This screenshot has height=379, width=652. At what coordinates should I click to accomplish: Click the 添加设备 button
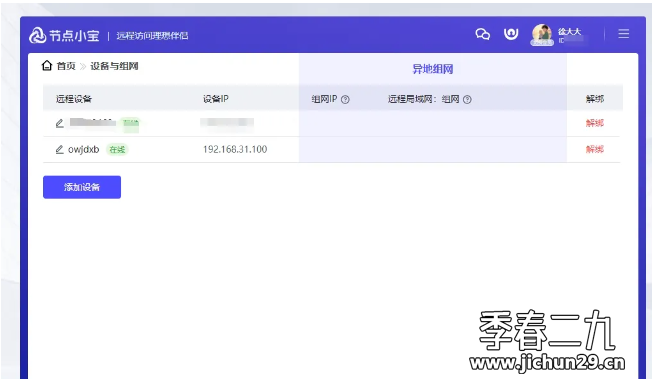[82, 187]
